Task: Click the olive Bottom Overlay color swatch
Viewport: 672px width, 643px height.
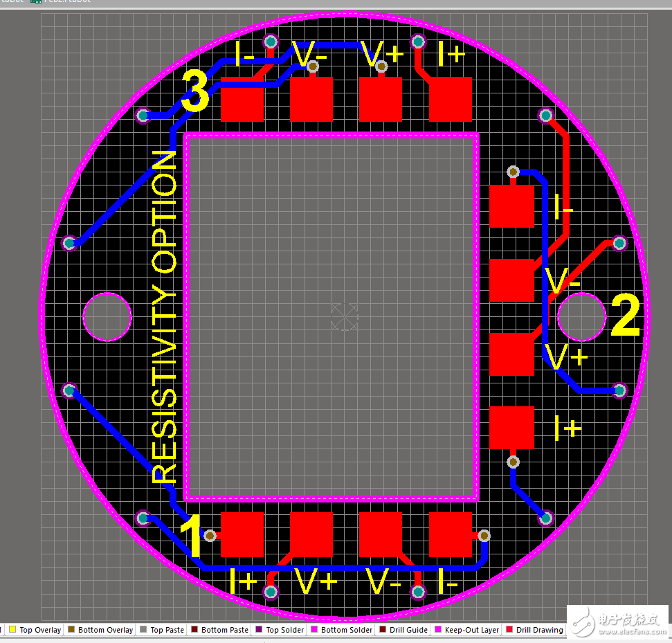Action: 71,629
